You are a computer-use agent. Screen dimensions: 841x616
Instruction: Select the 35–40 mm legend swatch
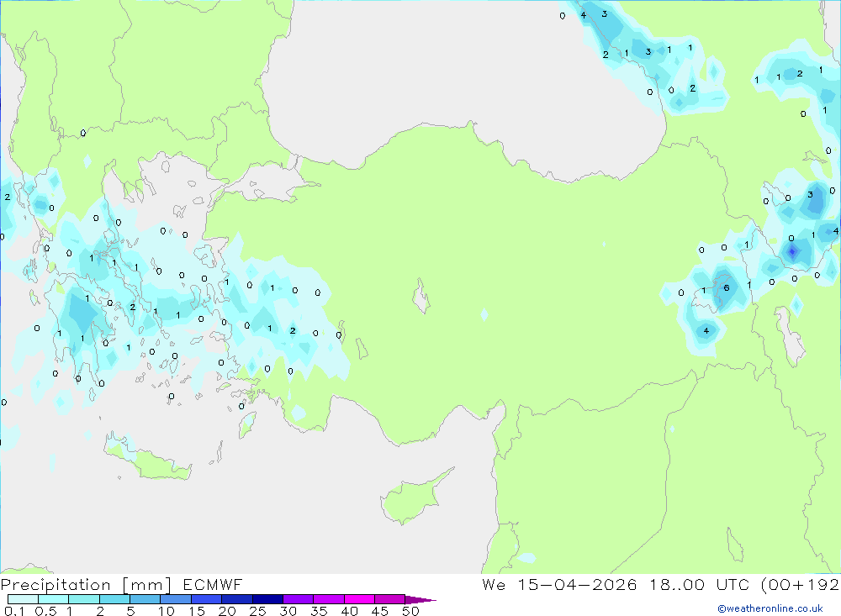point(329,599)
